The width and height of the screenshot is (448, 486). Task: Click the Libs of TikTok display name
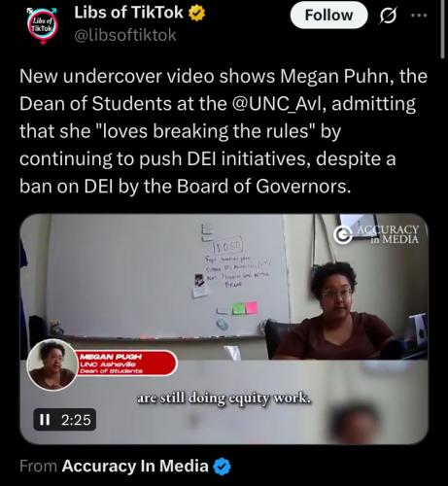[x=128, y=13]
